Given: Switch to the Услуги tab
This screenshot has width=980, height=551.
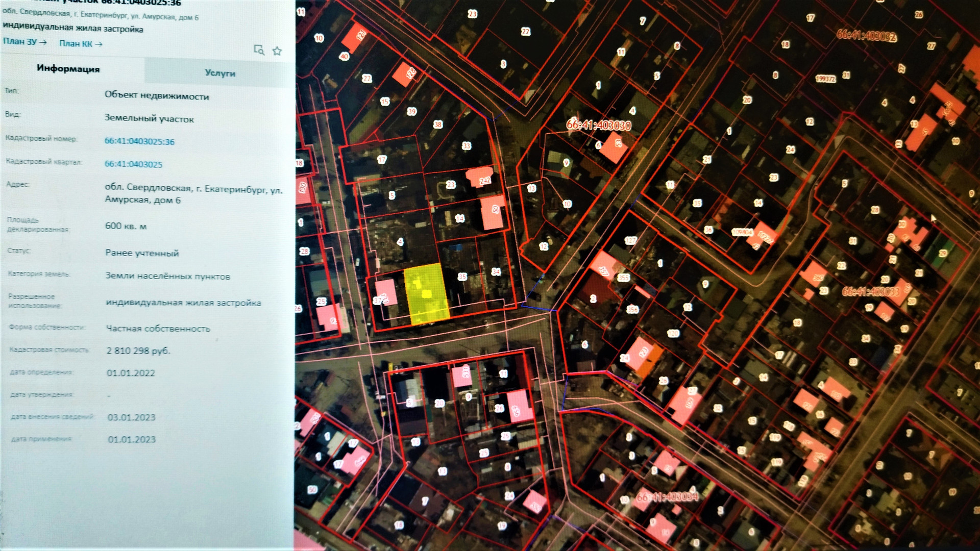Looking at the screenshot, I should coord(220,73).
